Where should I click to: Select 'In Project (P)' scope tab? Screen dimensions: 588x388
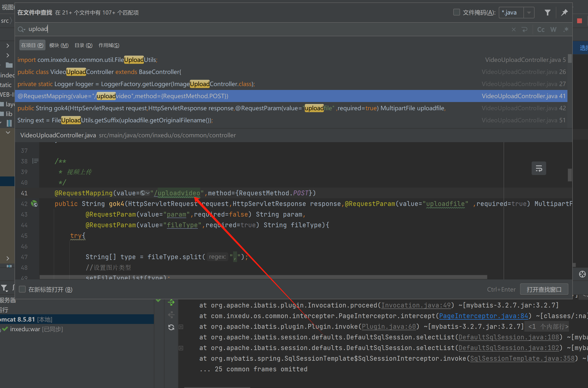click(x=32, y=45)
